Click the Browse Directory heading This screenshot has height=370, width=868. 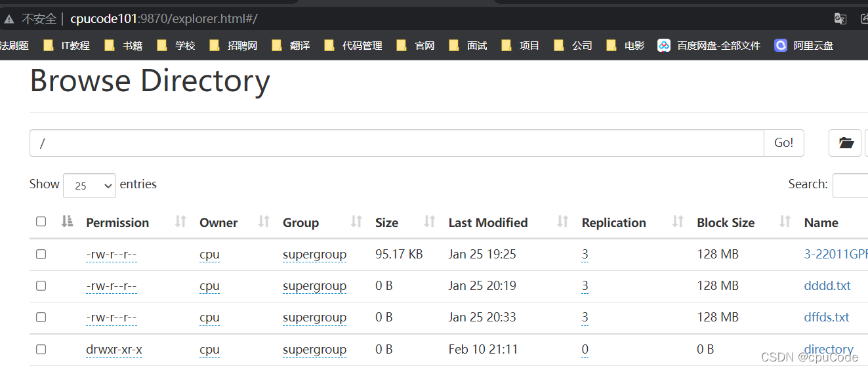150,81
